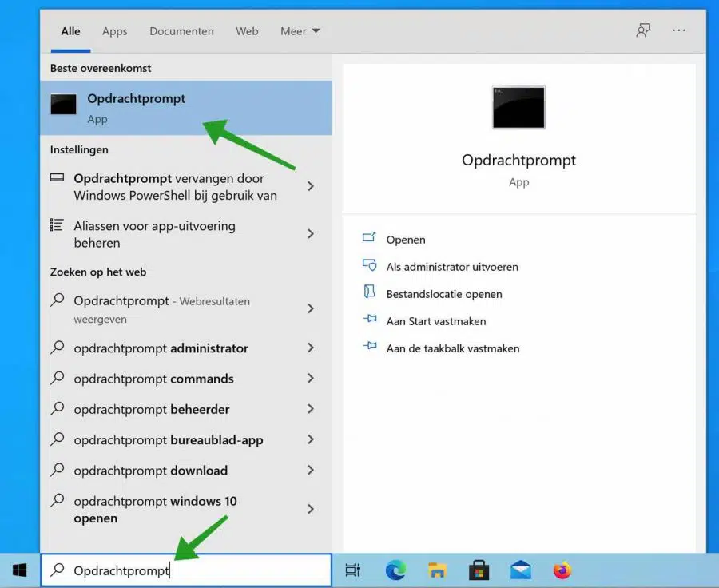This screenshot has height=588, width=719.
Task: Click the list icon beside Aliassen voor app-uitvoering
Action: pyautogui.click(x=57, y=224)
